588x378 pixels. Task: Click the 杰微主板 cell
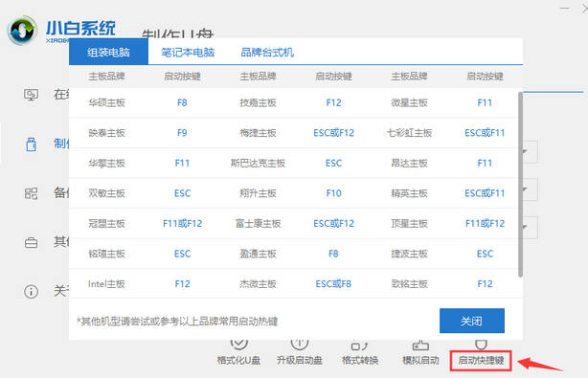click(258, 284)
